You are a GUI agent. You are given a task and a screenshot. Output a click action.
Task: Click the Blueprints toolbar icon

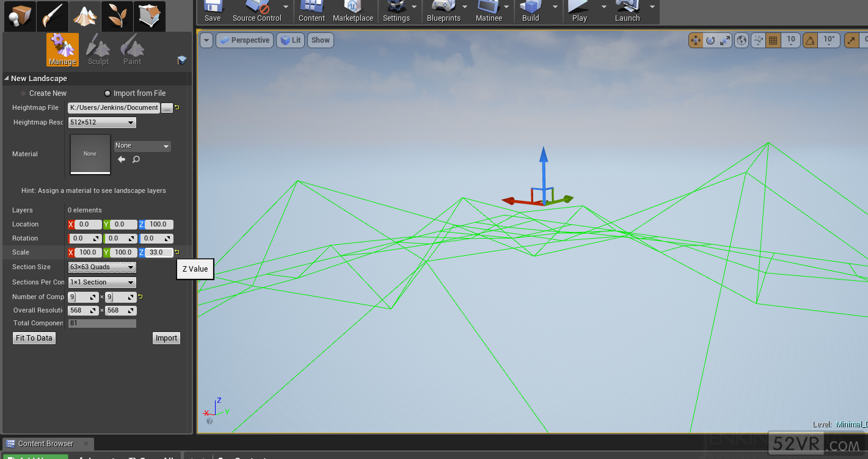443,11
